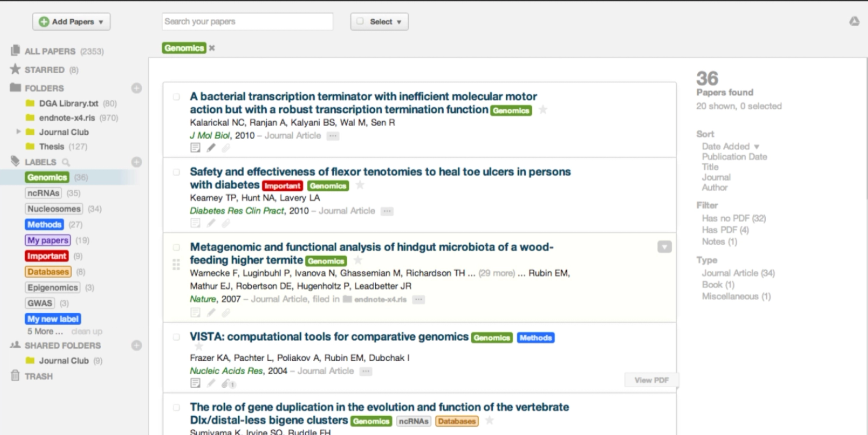Click the label search magnifier icon
Image resolution: width=868 pixels, height=435 pixels.
click(66, 162)
